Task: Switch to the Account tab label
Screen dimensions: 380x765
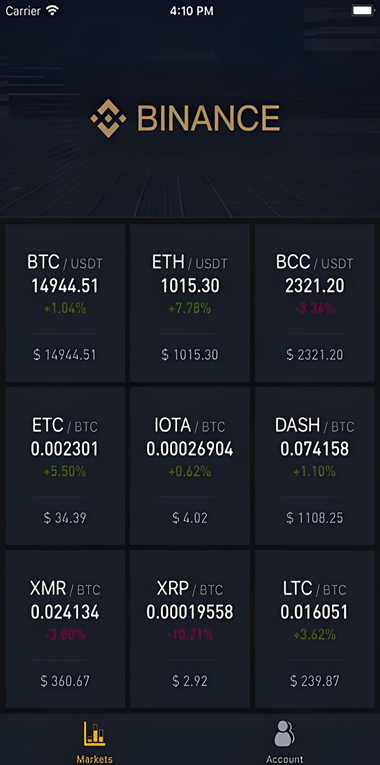Action: pyautogui.click(x=285, y=759)
